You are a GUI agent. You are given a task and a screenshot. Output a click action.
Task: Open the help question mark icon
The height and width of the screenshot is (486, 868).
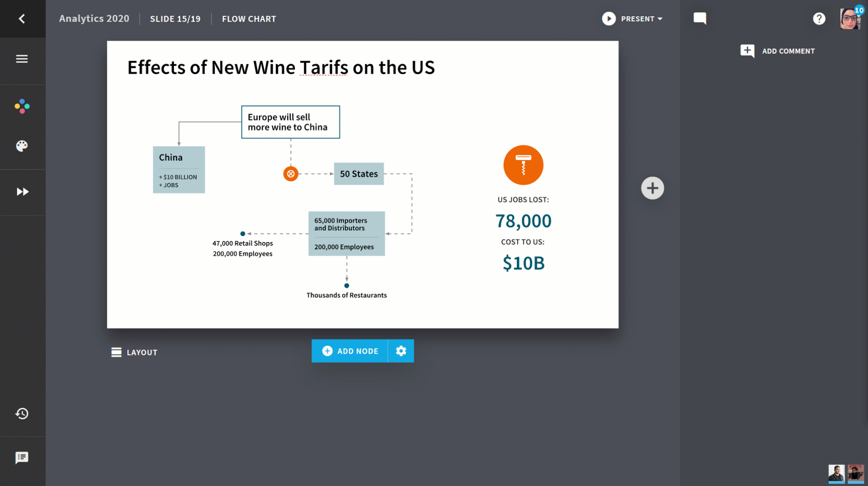[x=819, y=19]
